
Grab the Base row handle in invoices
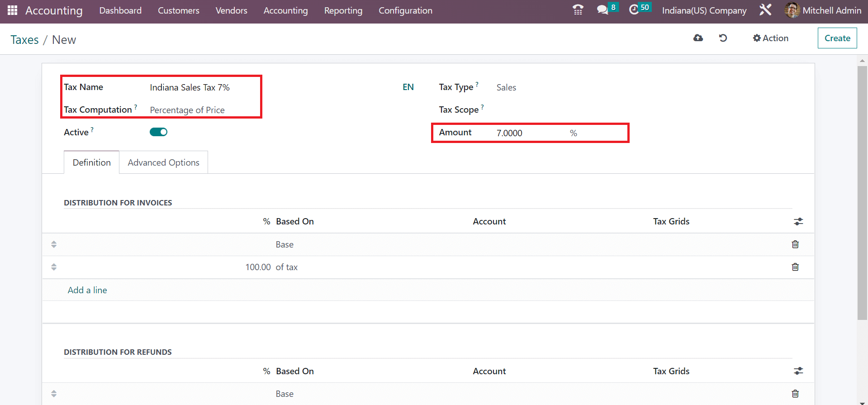pos(54,244)
